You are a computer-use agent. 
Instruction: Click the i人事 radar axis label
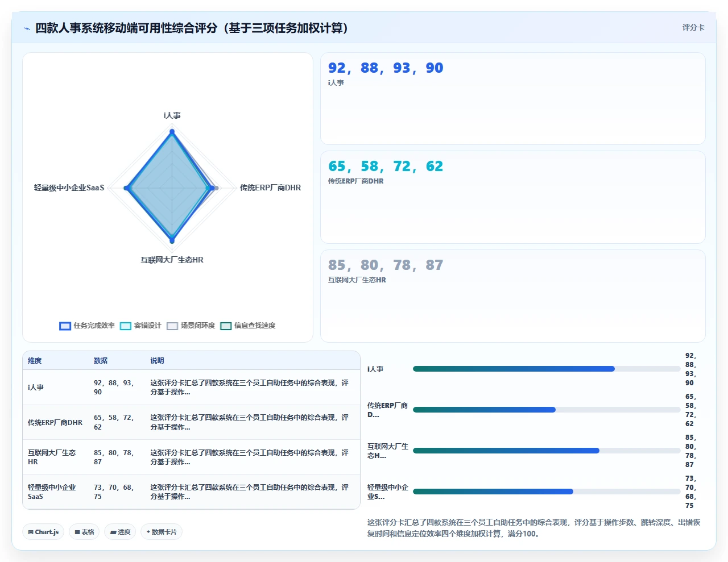click(x=172, y=115)
